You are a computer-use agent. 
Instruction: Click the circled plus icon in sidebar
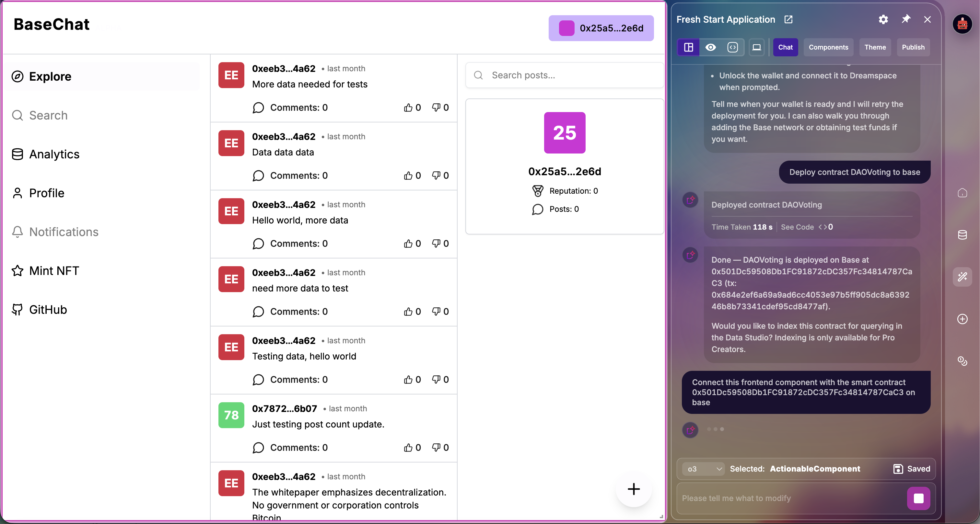tap(962, 319)
